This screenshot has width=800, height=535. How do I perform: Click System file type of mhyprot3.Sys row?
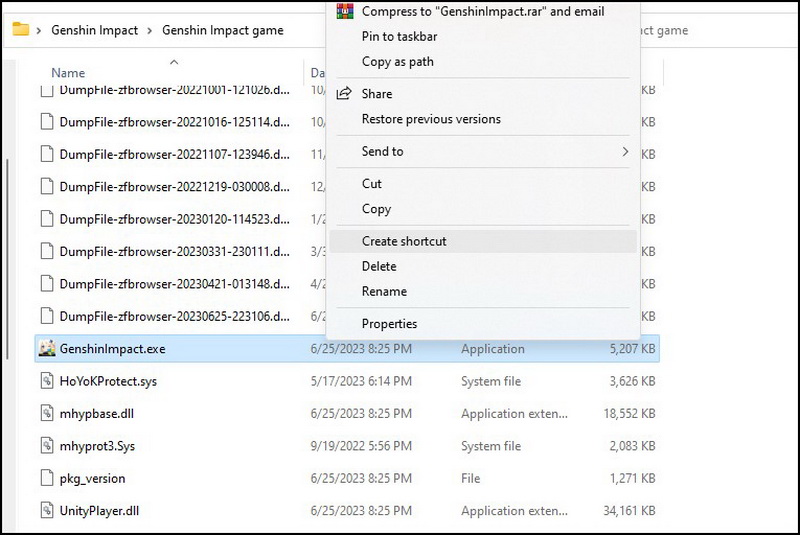click(x=491, y=446)
